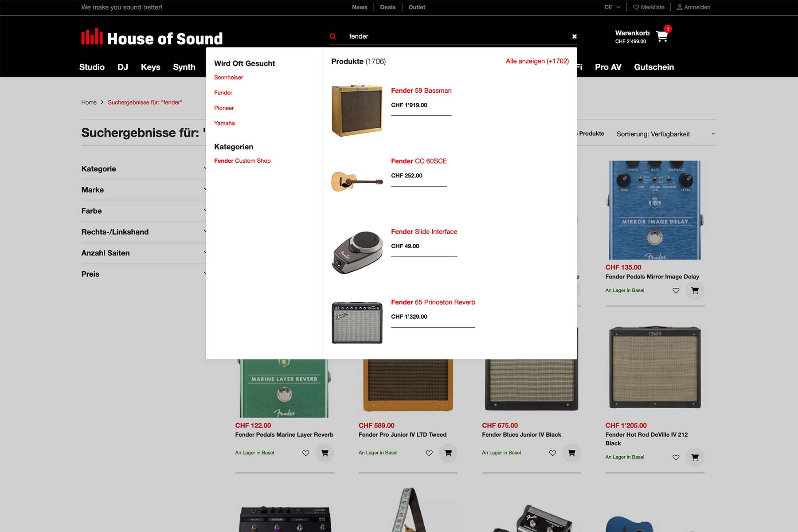Open Fender Slide Interface product link
The width and height of the screenshot is (798, 532).
click(424, 231)
